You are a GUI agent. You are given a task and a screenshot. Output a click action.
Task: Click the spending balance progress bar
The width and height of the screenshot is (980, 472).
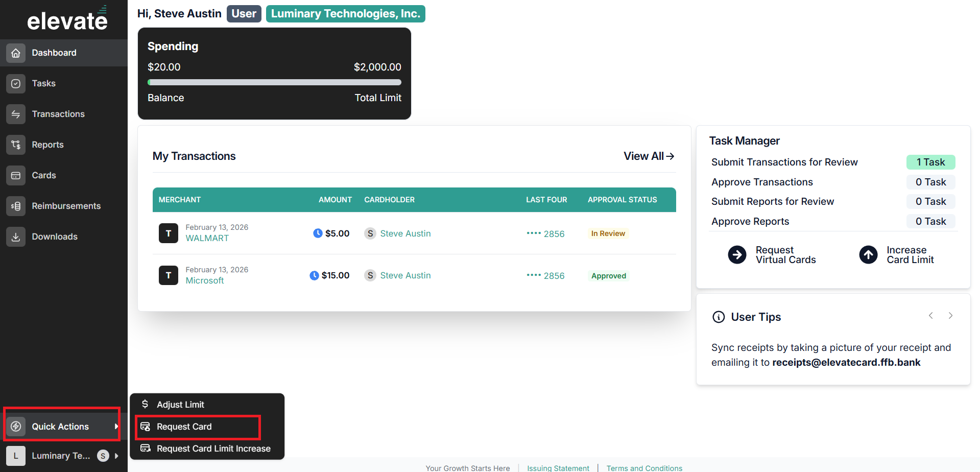[x=274, y=82]
